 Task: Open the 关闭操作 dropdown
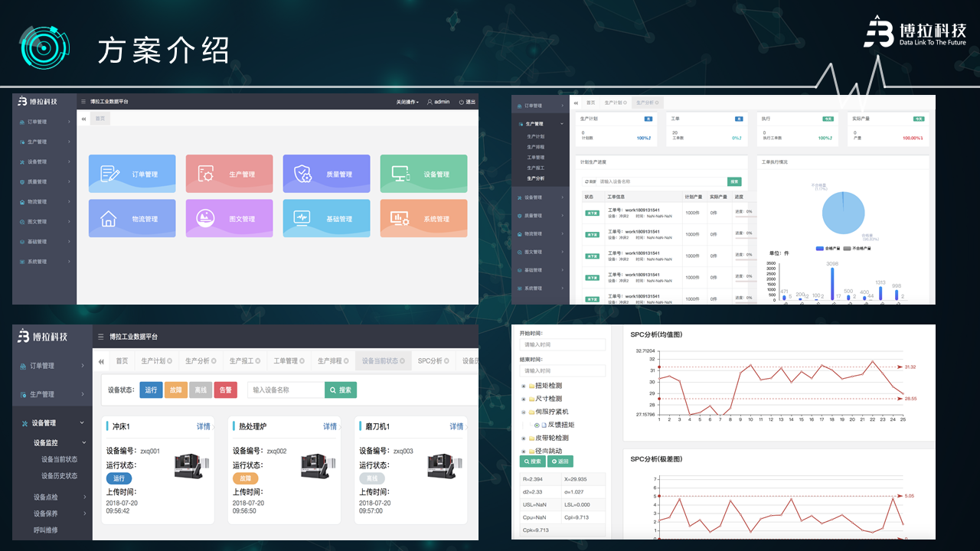[407, 102]
